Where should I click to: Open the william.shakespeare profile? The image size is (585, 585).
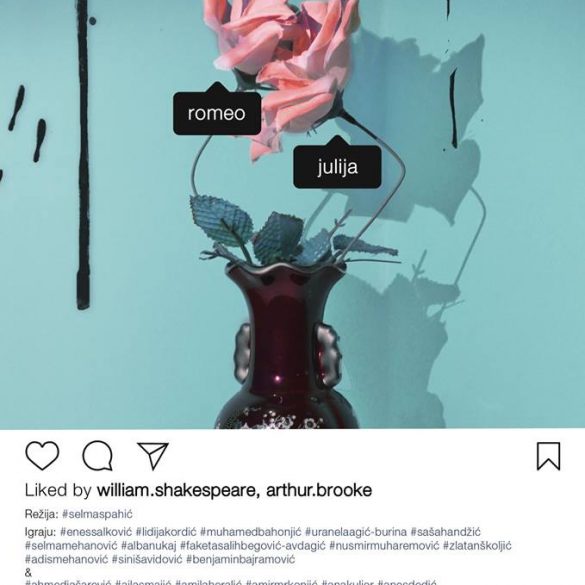(178, 490)
